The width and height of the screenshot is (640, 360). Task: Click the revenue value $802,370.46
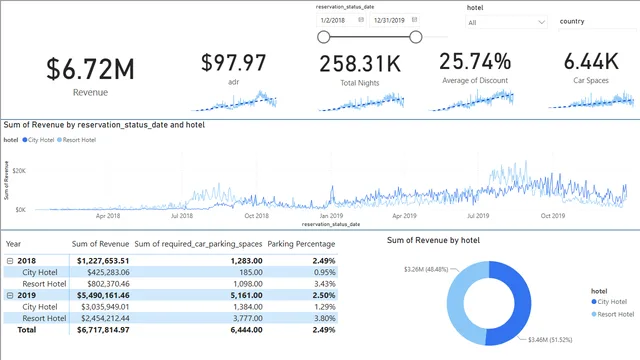tap(108, 284)
